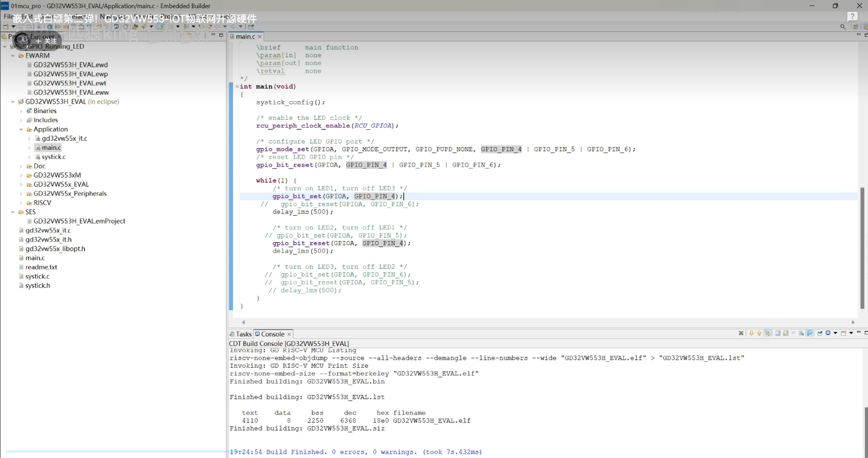Viewport: 868px width, 458px height.
Task: Click the refresh icon in main toolbar
Action: (x=126, y=27)
